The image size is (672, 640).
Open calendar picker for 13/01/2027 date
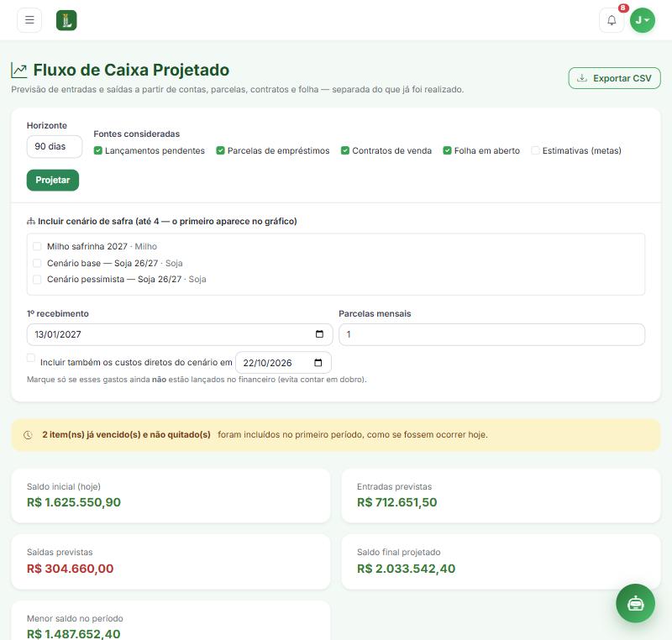coord(319,334)
